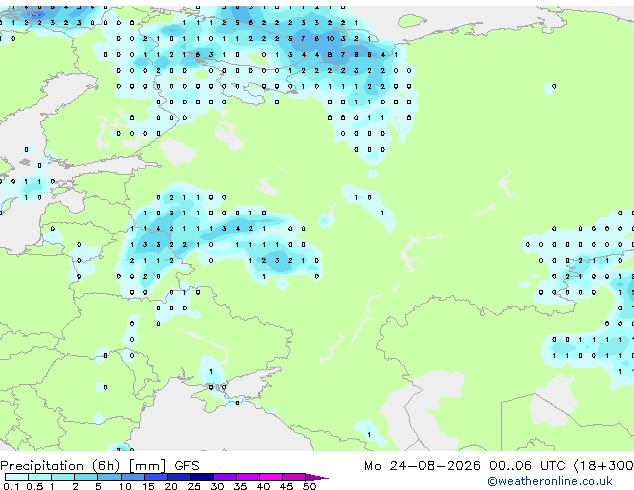
Task: Click the '35' legend scale label
Action: pyautogui.click(x=240, y=486)
